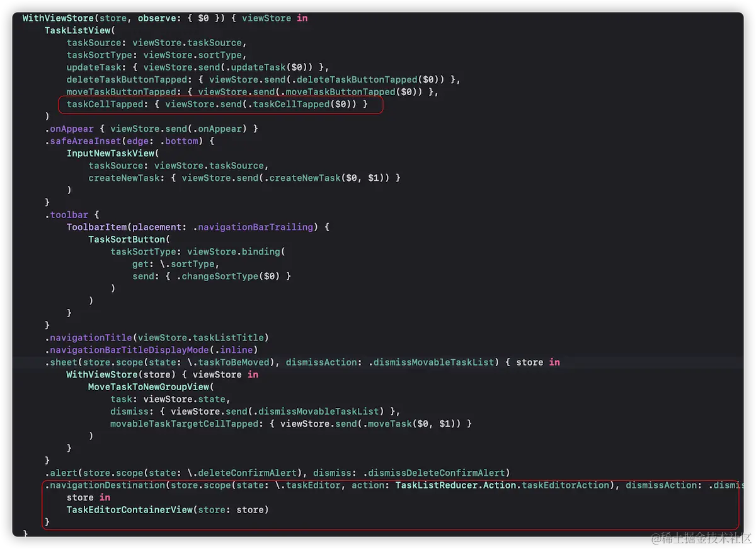Click the '.navigationDestination(store.scope(' line
The width and height of the screenshot is (756, 549).
pyautogui.click(x=394, y=485)
